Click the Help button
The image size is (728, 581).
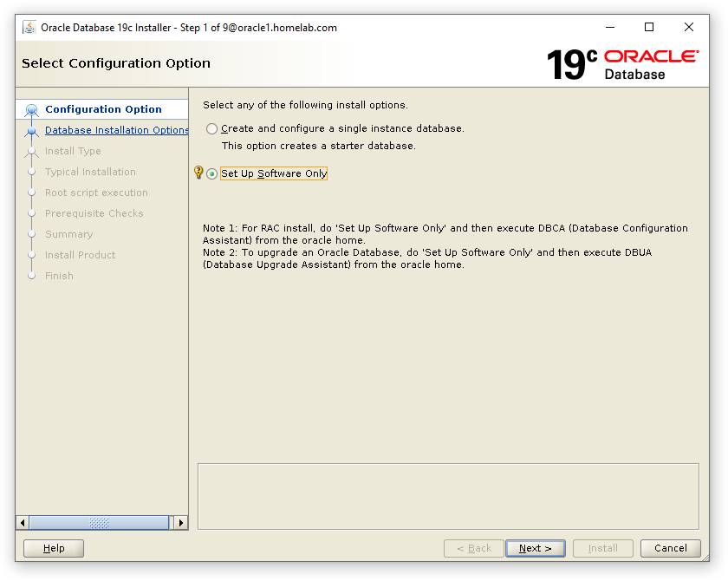(53, 548)
